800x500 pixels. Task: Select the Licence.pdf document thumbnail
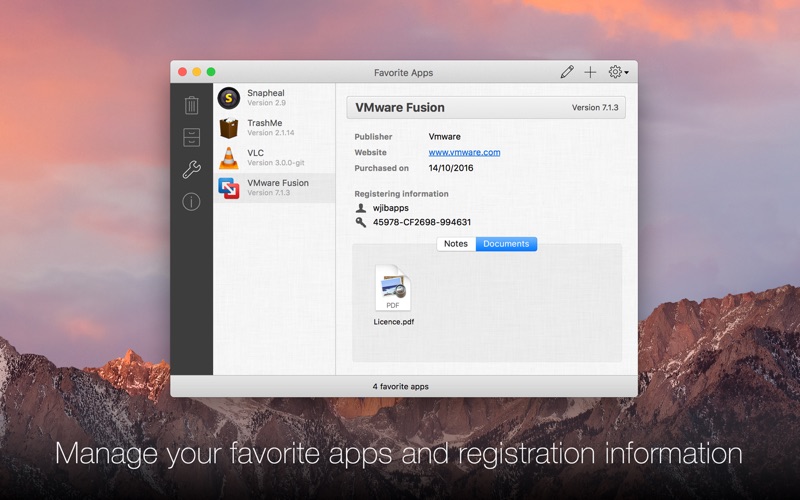click(x=393, y=295)
